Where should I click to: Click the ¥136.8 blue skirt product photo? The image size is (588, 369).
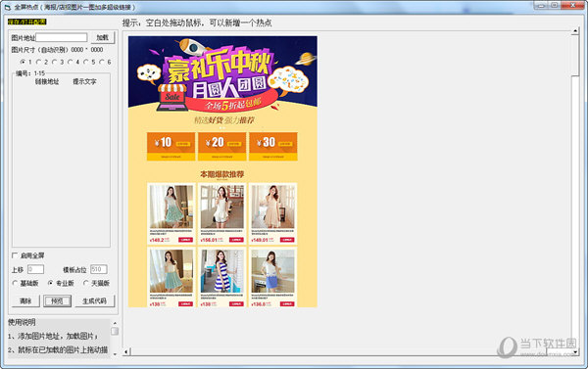coord(273,271)
